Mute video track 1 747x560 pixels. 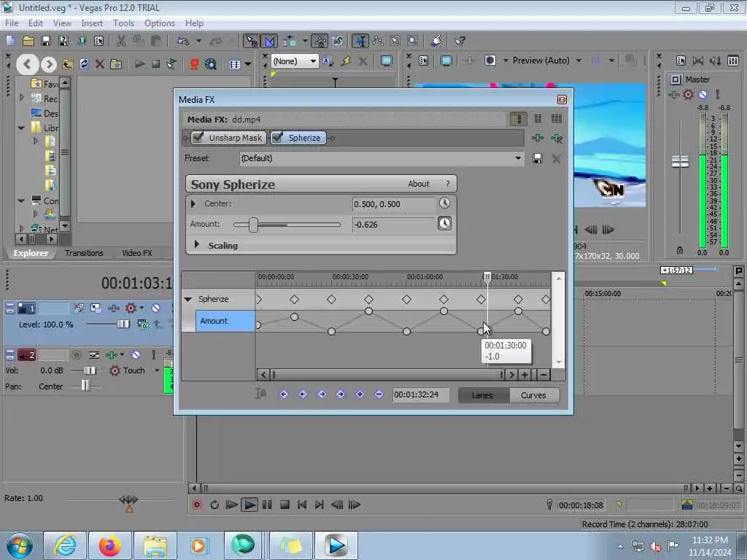(155, 308)
